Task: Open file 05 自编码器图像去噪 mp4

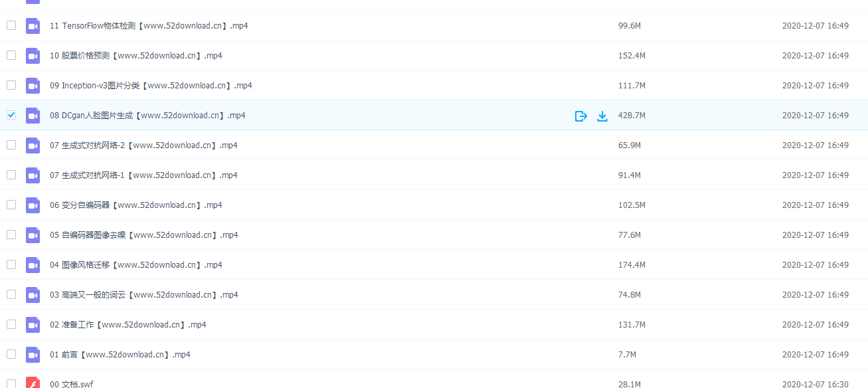Action: [144, 235]
